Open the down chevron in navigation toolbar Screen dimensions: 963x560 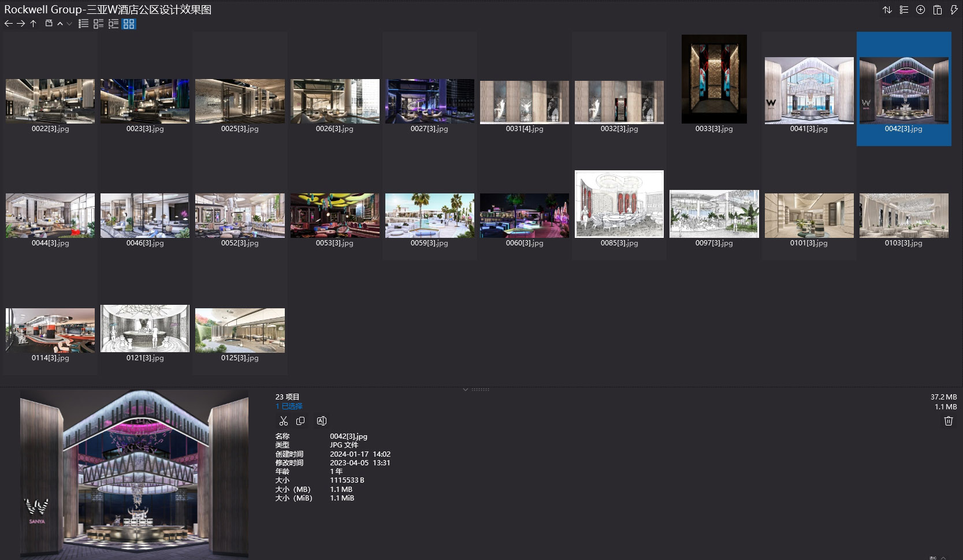69,24
